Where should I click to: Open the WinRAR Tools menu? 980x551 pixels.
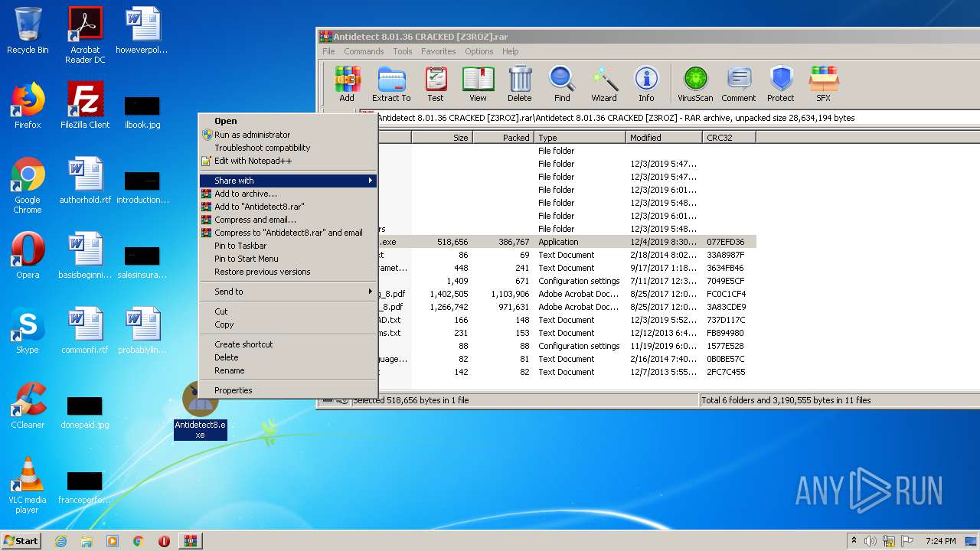[403, 51]
